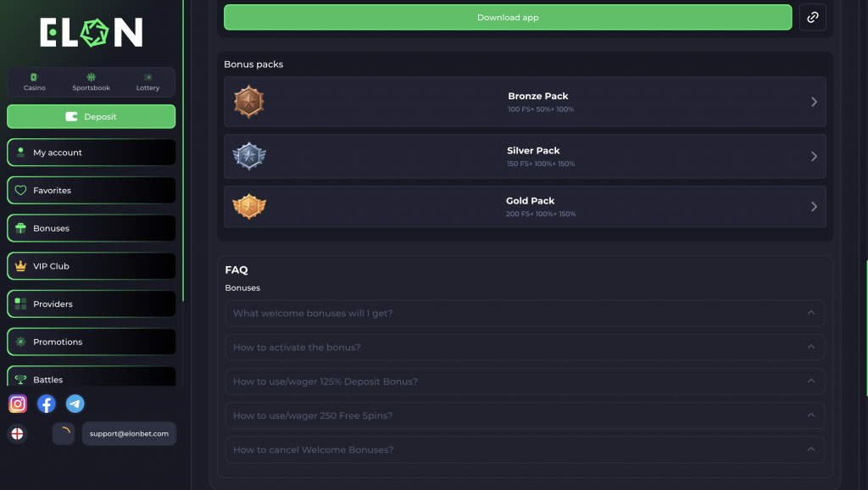The height and width of the screenshot is (490, 868).
Task: Open the Promotions menu item
Action: (92, 342)
